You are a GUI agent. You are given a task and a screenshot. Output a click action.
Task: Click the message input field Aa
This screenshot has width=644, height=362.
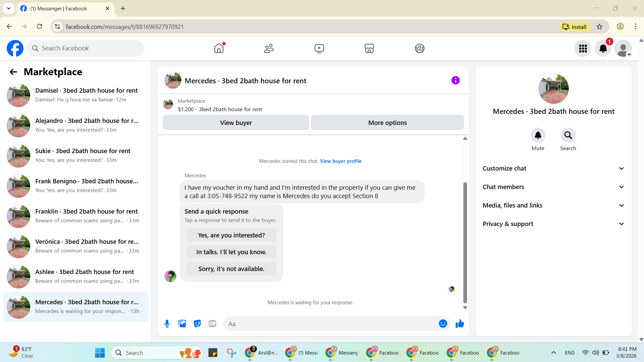pyautogui.click(x=331, y=324)
